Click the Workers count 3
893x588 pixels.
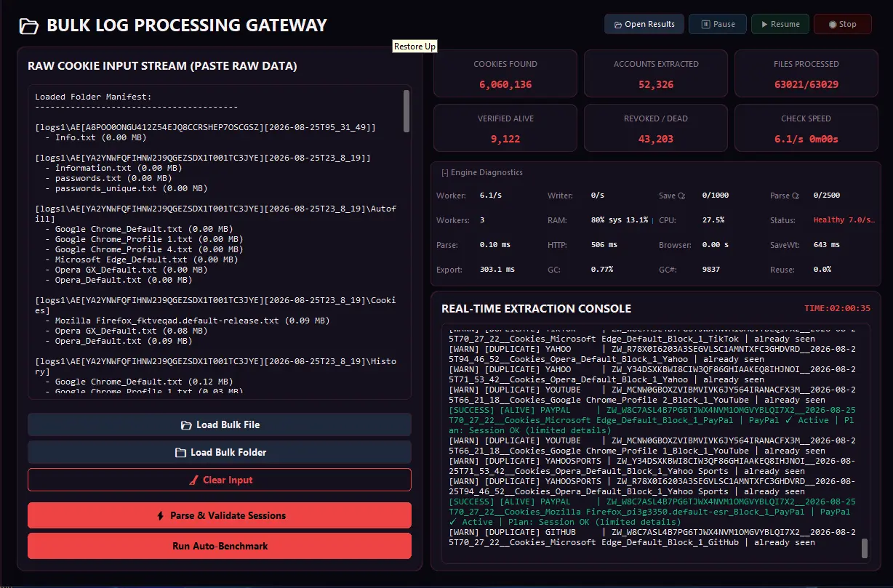482,220
